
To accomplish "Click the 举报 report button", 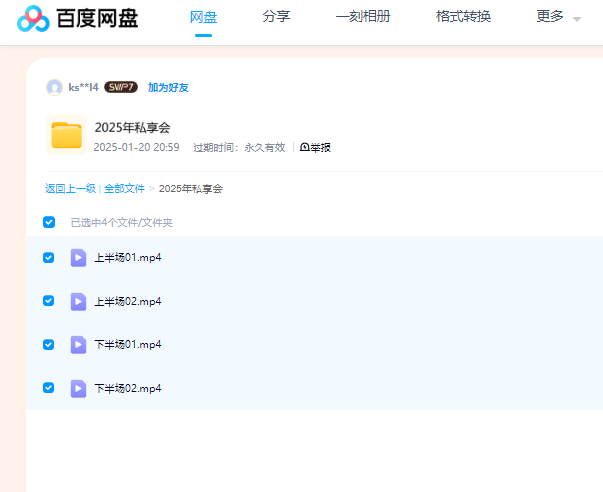I will [315, 147].
